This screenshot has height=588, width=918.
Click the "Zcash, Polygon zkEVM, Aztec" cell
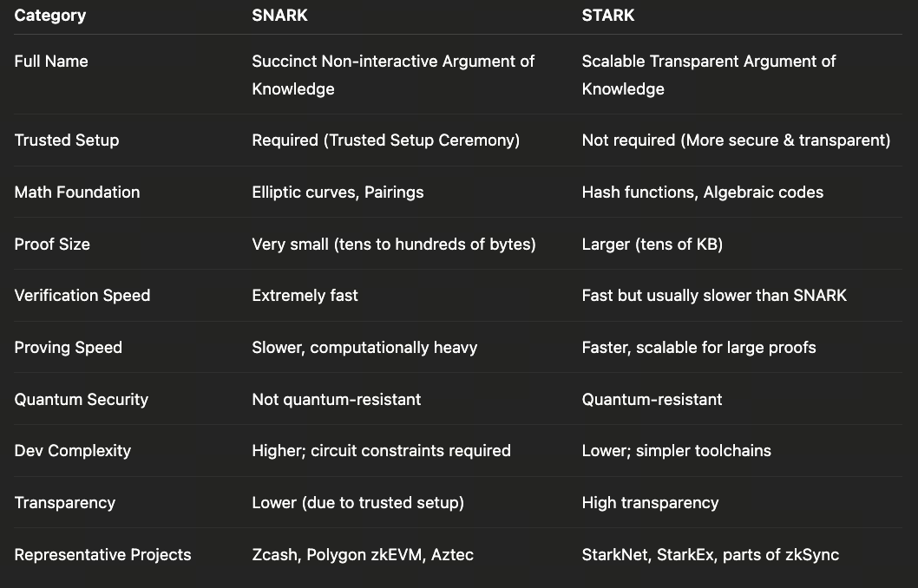point(363,554)
